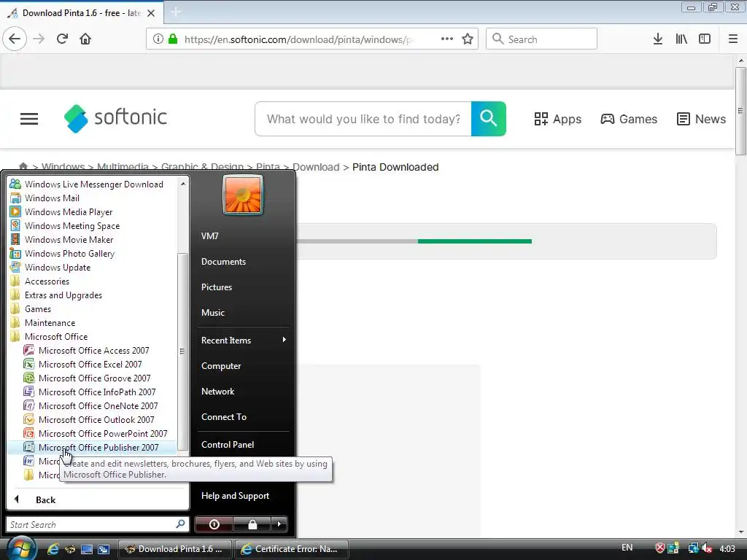
Task: Switch to Certificate Error taskbar window
Action: (x=292, y=549)
